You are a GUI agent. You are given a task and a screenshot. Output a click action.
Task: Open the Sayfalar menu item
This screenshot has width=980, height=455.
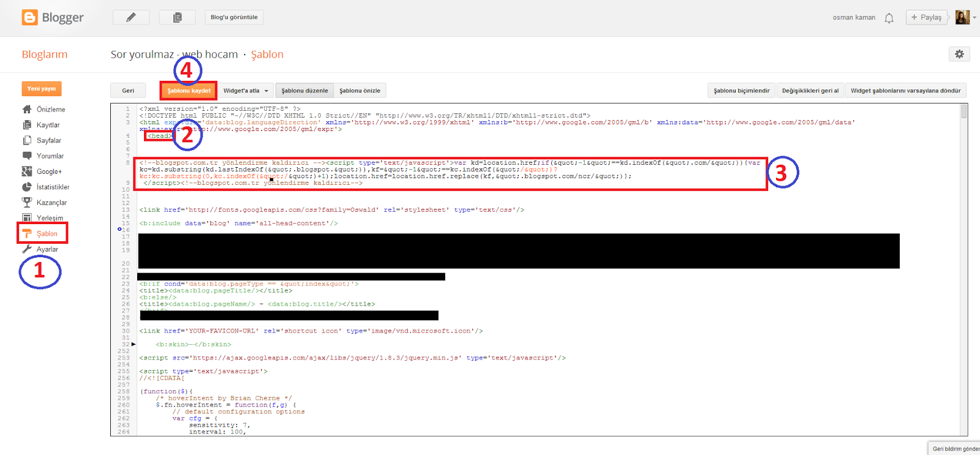[49, 140]
